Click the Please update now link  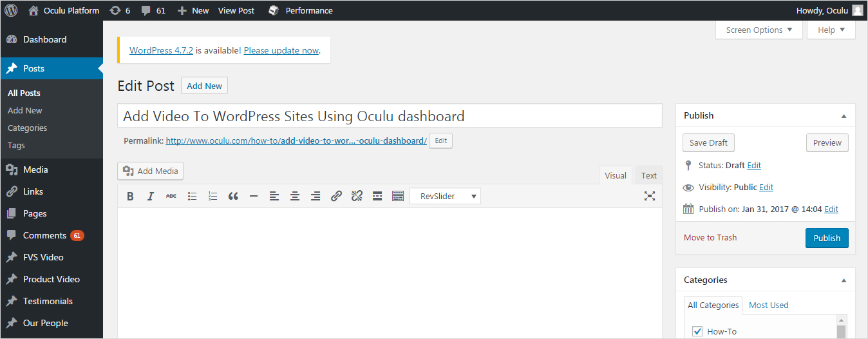pyautogui.click(x=281, y=50)
